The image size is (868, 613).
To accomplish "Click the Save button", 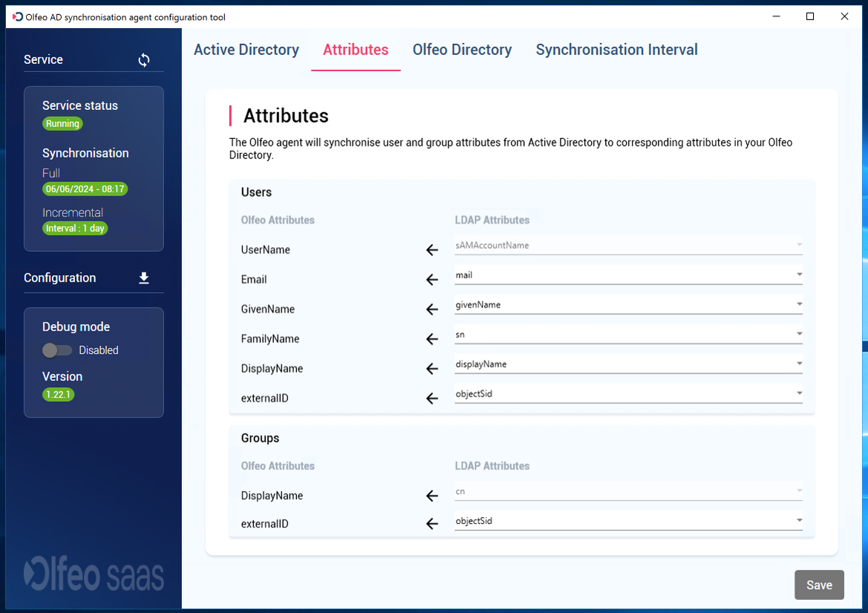I will point(819,585).
